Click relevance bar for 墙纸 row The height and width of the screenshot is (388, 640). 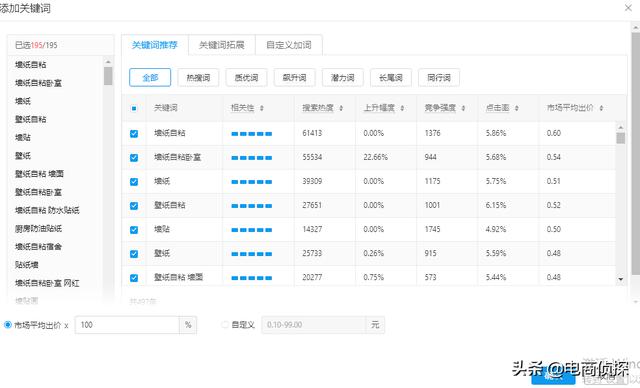251,182
